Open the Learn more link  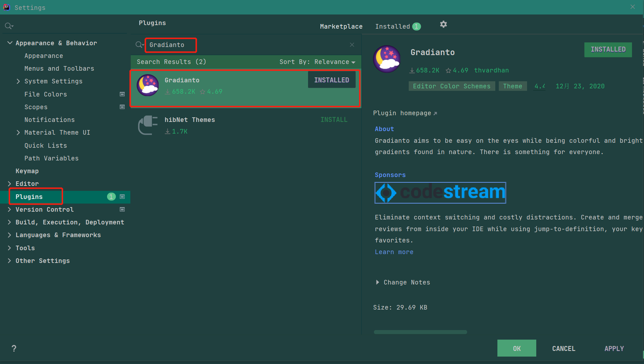pos(394,252)
